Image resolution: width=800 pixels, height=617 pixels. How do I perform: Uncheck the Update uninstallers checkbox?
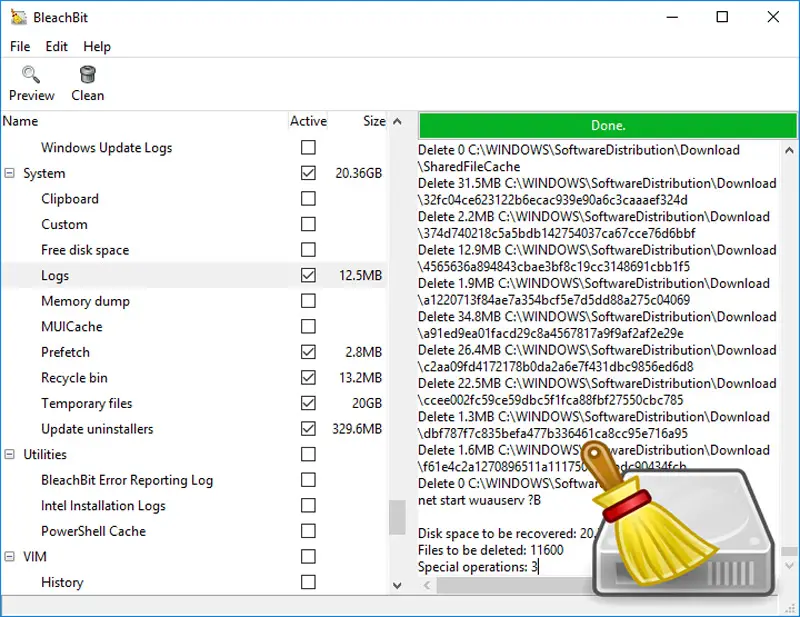point(308,428)
